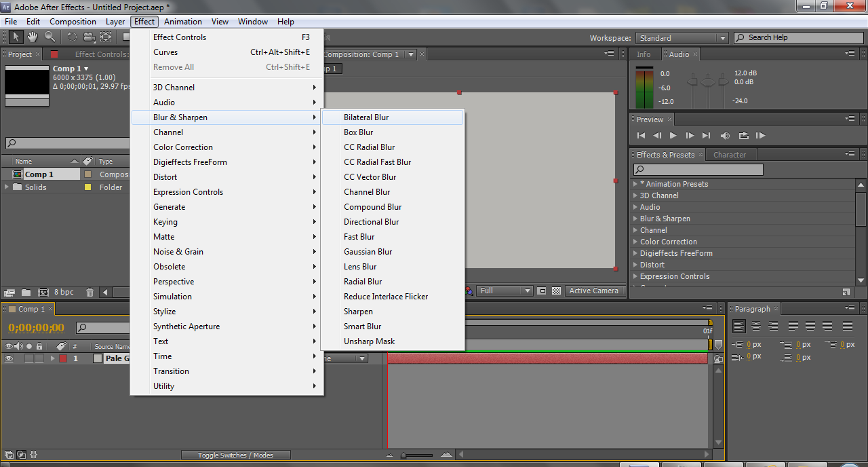The width and height of the screenshot is (868, 467).
Task: Select the Hand tool
Action: [33, 37]
